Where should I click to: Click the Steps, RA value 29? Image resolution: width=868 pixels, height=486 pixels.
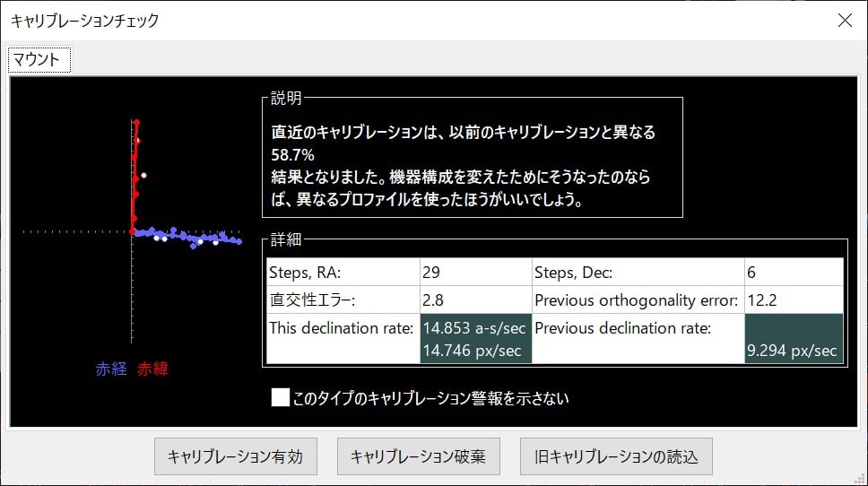(475, 272)
